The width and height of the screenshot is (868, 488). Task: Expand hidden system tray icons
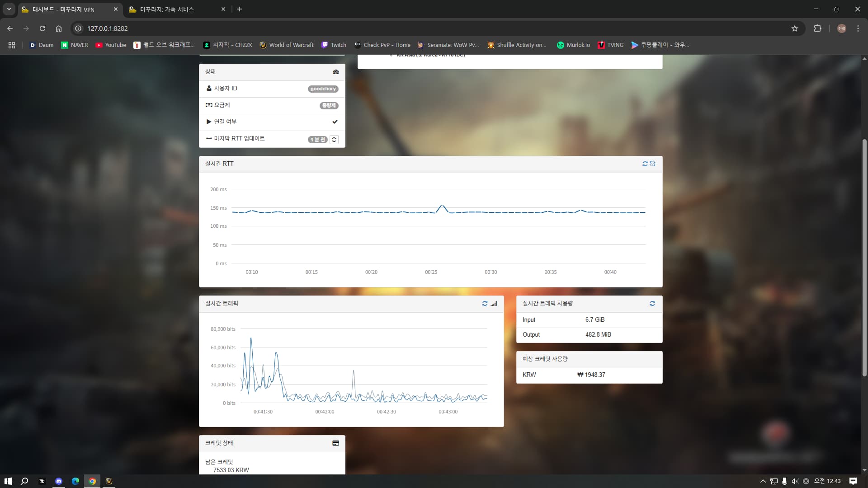[x=763, y=481]
